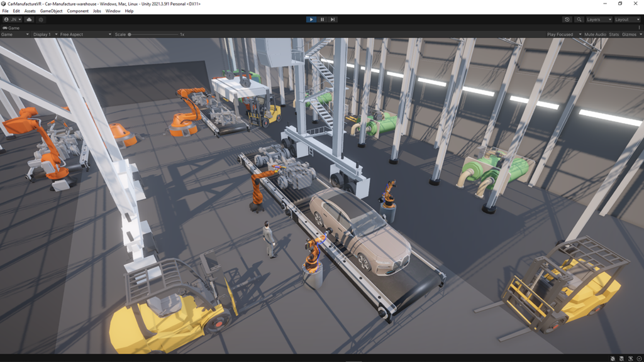The height and width of the screenshot is (362, 644).
Task: Open the editor search window via magnifier icon
Action: coord(579,19)
